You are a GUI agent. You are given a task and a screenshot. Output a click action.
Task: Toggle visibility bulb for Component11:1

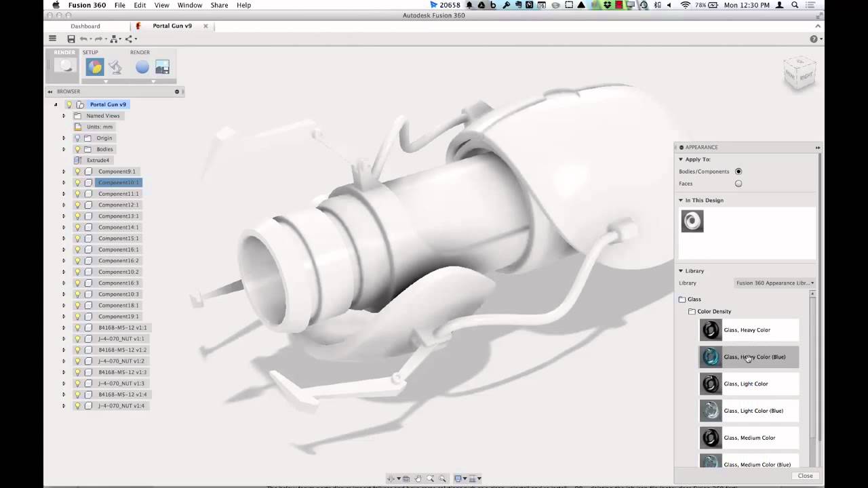click(x=77, y=194)
